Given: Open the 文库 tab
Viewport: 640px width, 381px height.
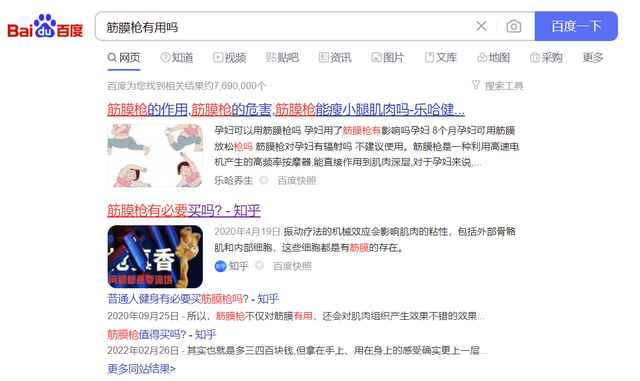Looking at the screenshot, I should [x=440, y=58].
